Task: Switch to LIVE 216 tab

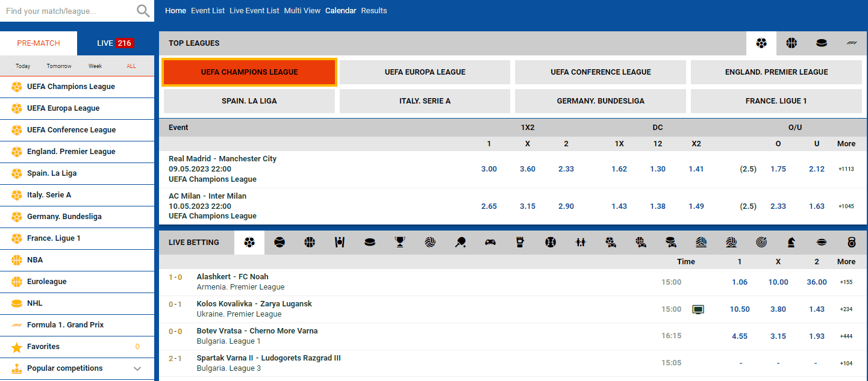Action: (116, 43)
